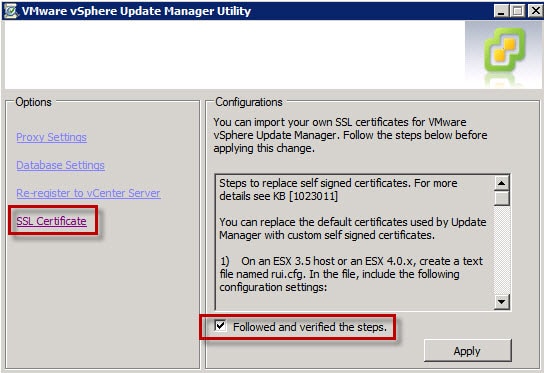Open the Database Settings option
The width and height of the screenshot is (544, 373).
coord(60,165)
